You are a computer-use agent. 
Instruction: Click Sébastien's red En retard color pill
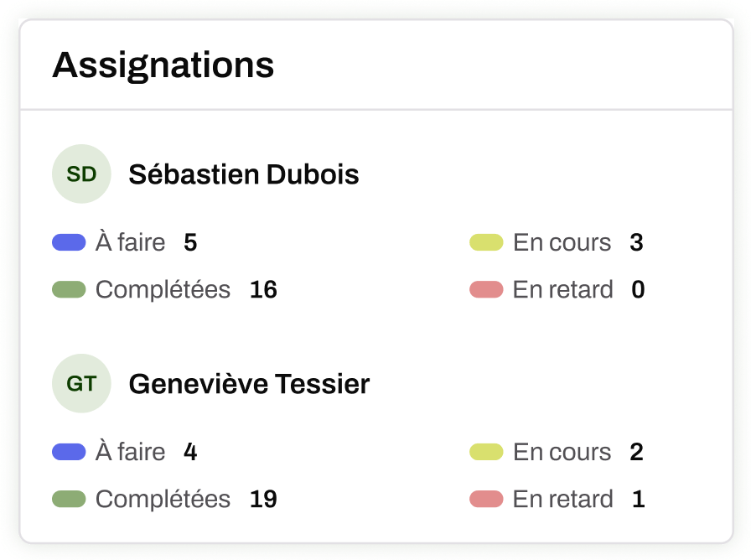486,290
